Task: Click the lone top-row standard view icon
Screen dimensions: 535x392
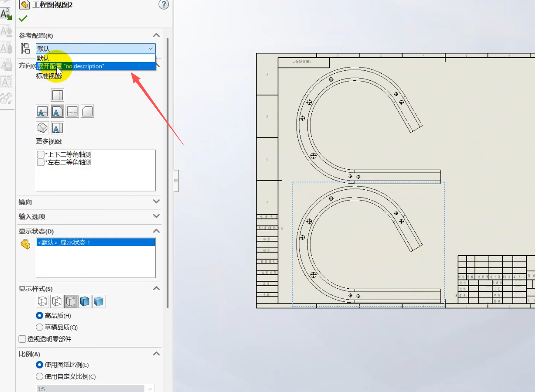Action: (58, 95)
